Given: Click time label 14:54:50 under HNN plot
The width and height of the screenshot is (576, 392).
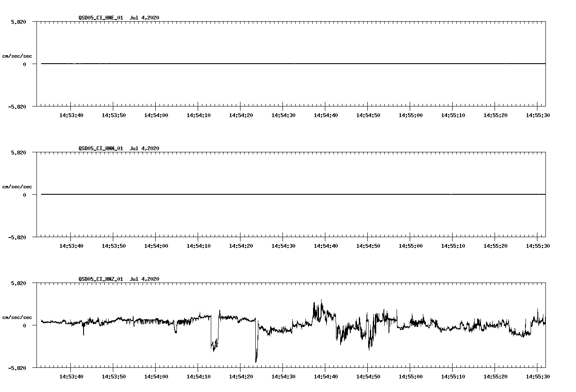Looking at the screenshot, I should point(368,246).
